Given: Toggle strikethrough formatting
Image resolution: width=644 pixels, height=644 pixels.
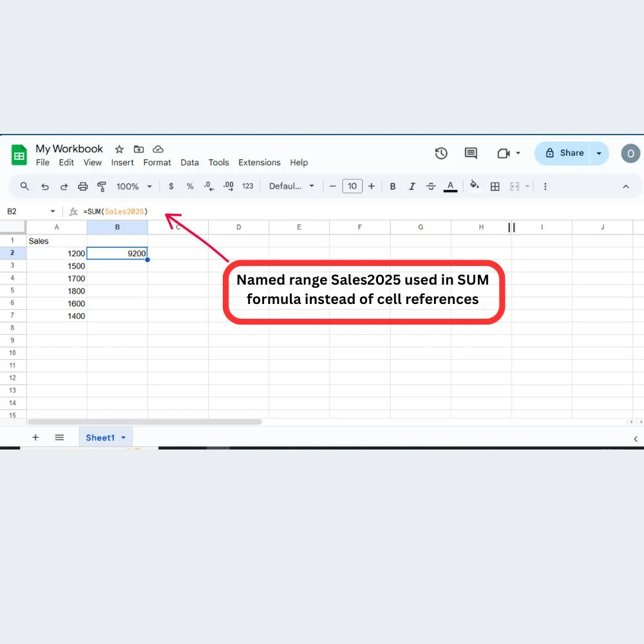Looking at the screenshot, I should 431,187.
